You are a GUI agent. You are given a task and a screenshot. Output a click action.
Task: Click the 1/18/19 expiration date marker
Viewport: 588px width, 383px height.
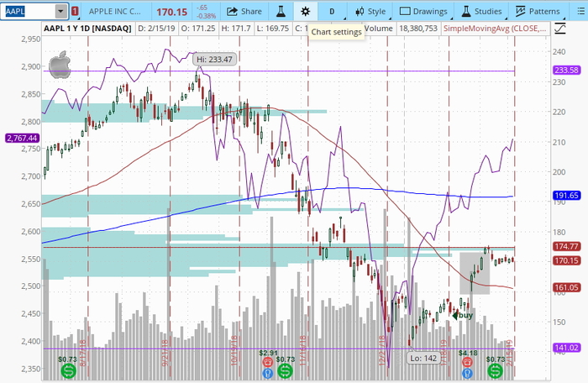pos(444,353)
